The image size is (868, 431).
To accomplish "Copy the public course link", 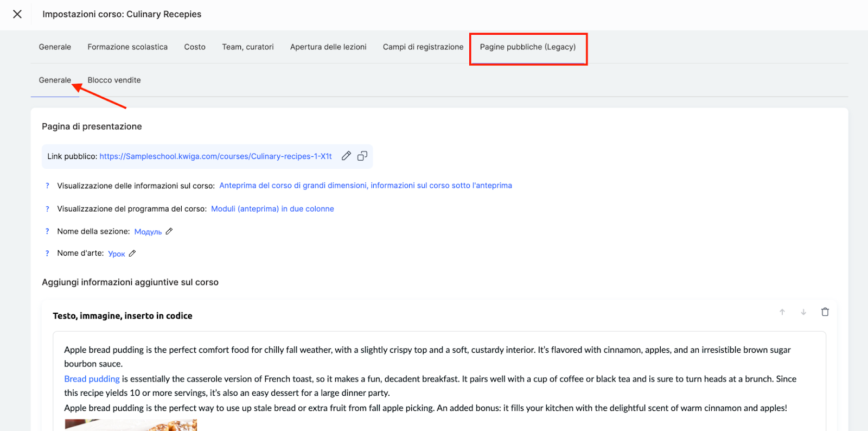I will [x=362, y=156].
